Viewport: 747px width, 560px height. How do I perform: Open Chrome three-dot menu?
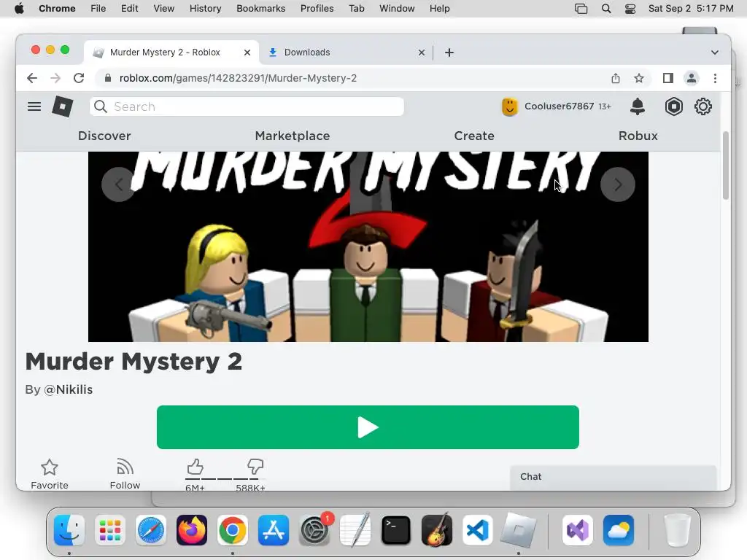pyautogui.click(x=715, y=78)
